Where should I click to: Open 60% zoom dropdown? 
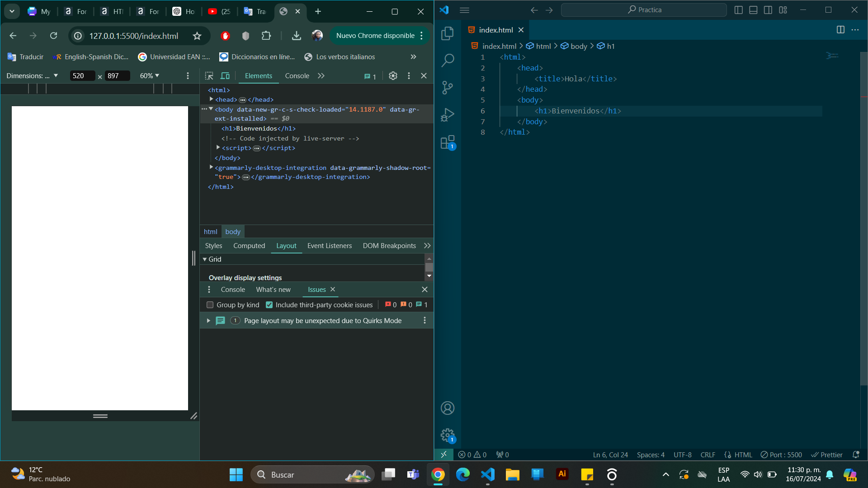[x=150, y=76]
